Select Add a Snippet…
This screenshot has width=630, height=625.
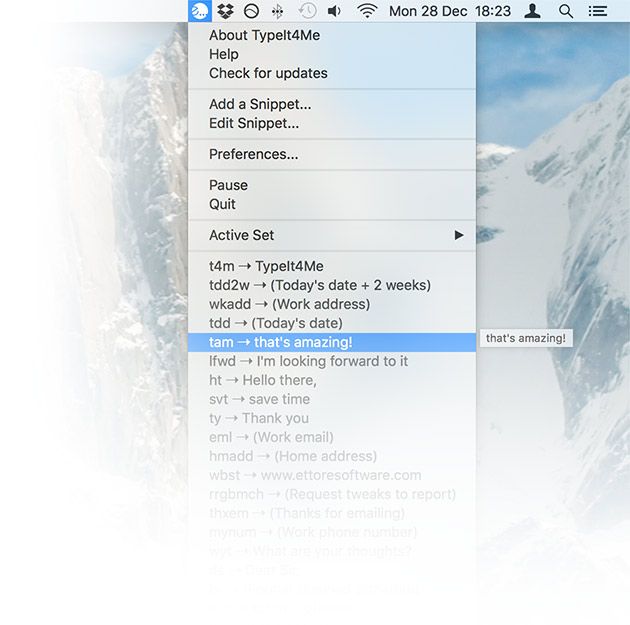[x=332, y=104]
